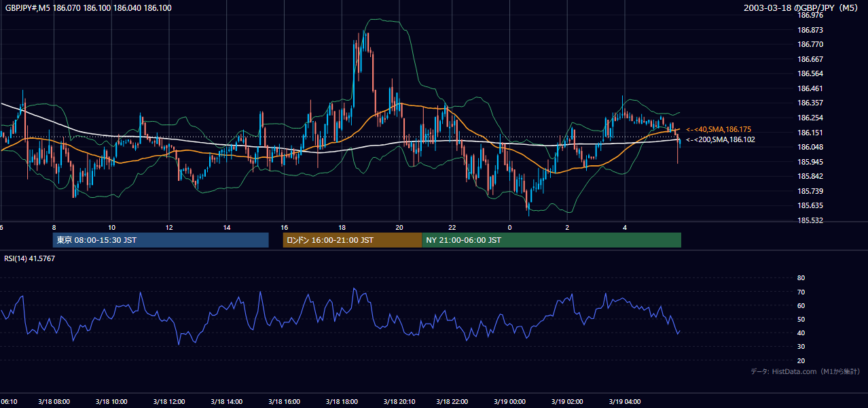Click hour label 8 under the price chart
This screenshot has height=408, width=868.
coord(54,227)
